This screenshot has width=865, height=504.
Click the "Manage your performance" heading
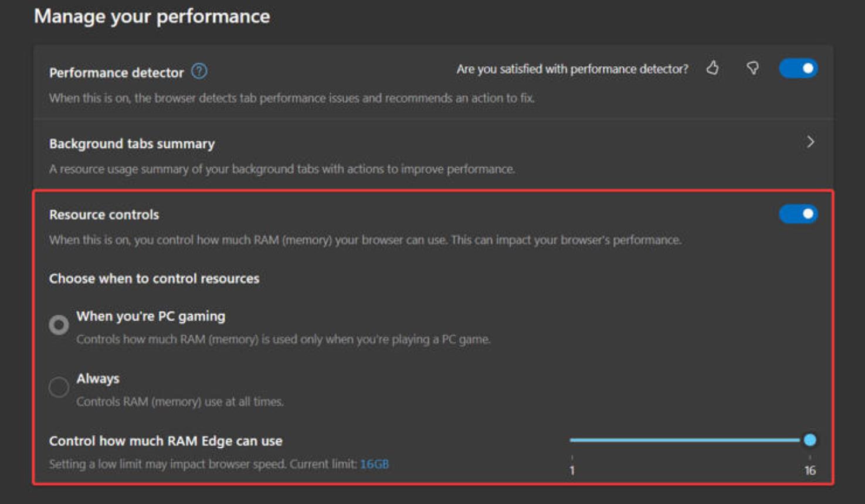click(x=152, y=16)
